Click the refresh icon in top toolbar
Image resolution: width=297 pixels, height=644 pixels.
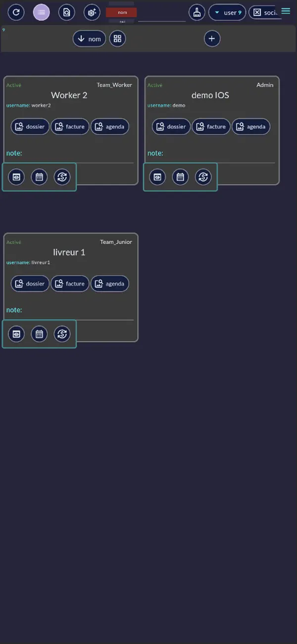(16, 12)
